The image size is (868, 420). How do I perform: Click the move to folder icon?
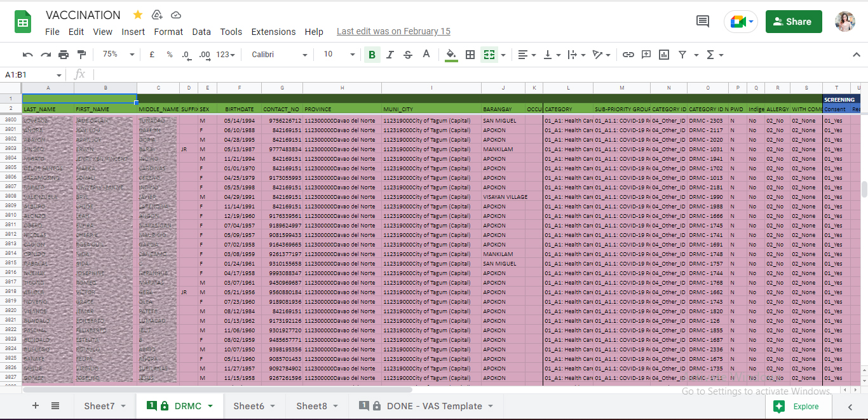pos(157,15)
